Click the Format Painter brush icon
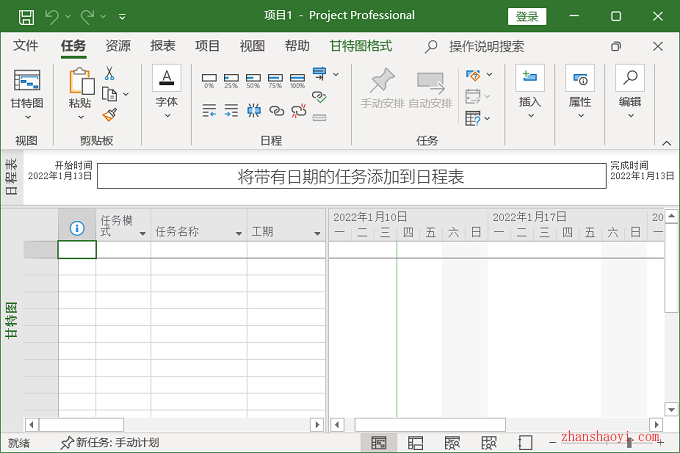 pos(110,115)
